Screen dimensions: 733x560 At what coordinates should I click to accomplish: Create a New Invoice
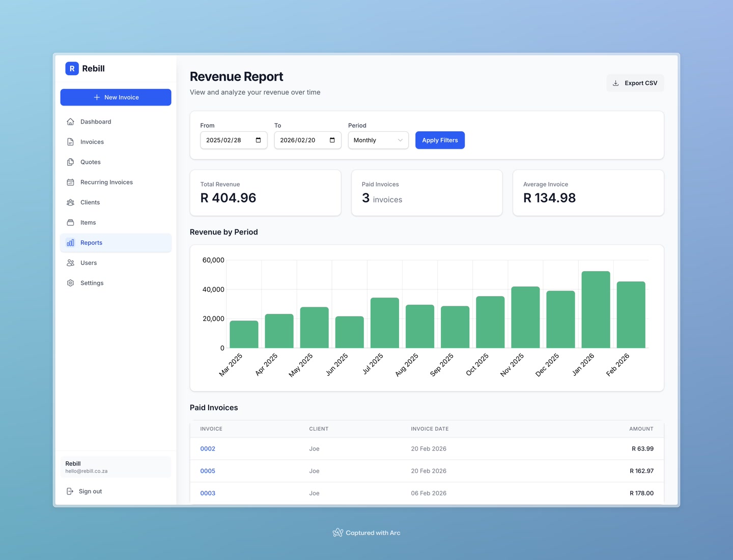pos(116,97)
